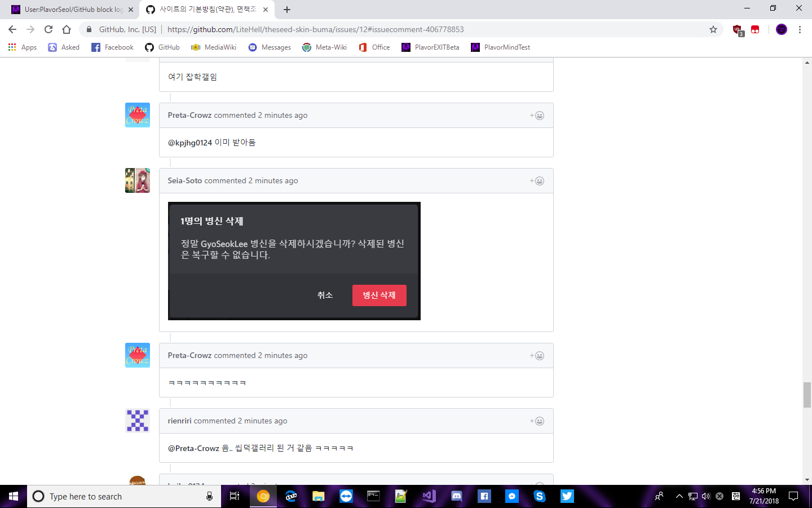Click the browser back navigation arrow
This screenshot has height=508, width=812.
12,29
